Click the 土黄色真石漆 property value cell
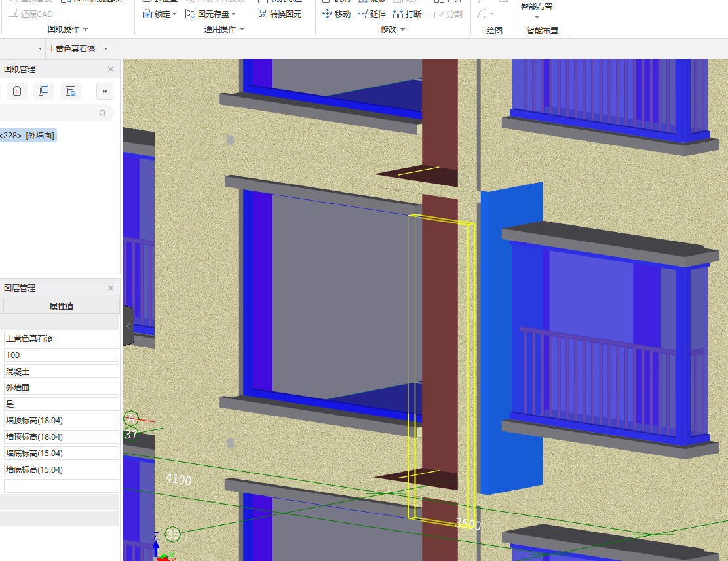728x561 pixels. (62, 339)
